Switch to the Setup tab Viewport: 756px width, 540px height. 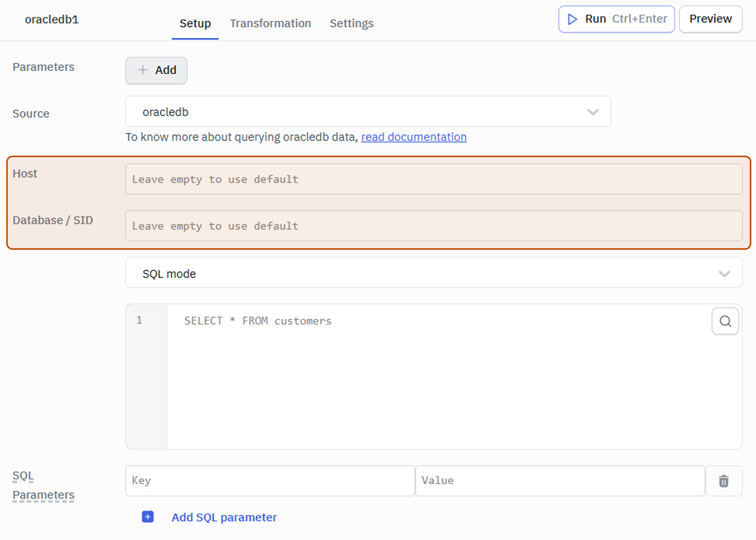[x=195, y=23]
